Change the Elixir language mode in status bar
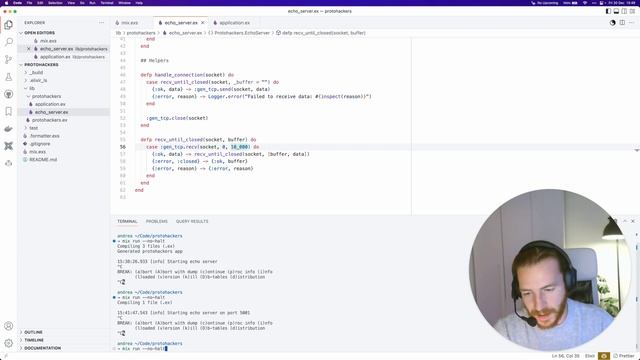 click(590, 356)
